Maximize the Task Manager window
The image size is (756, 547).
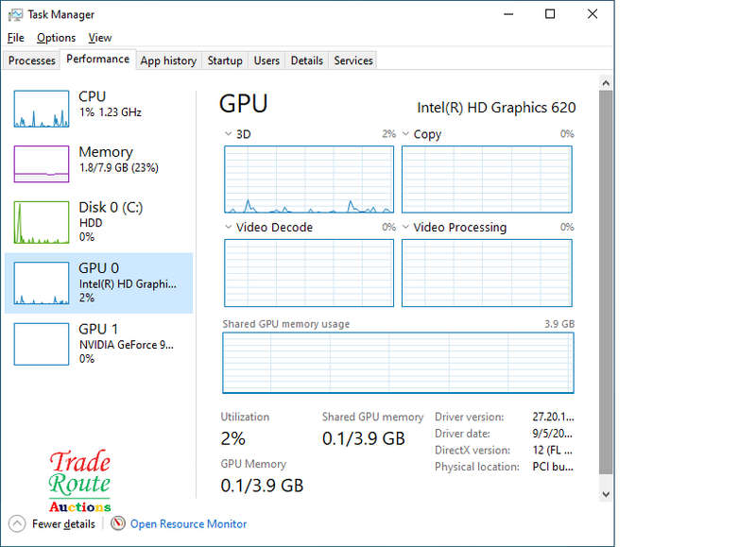pos(550,14)
